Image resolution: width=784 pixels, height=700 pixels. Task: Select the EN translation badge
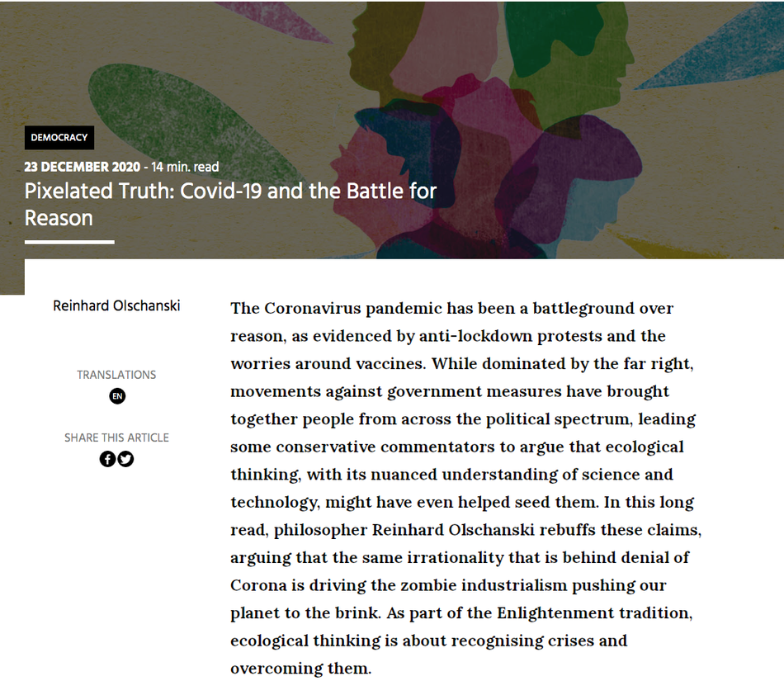point(117,396)
